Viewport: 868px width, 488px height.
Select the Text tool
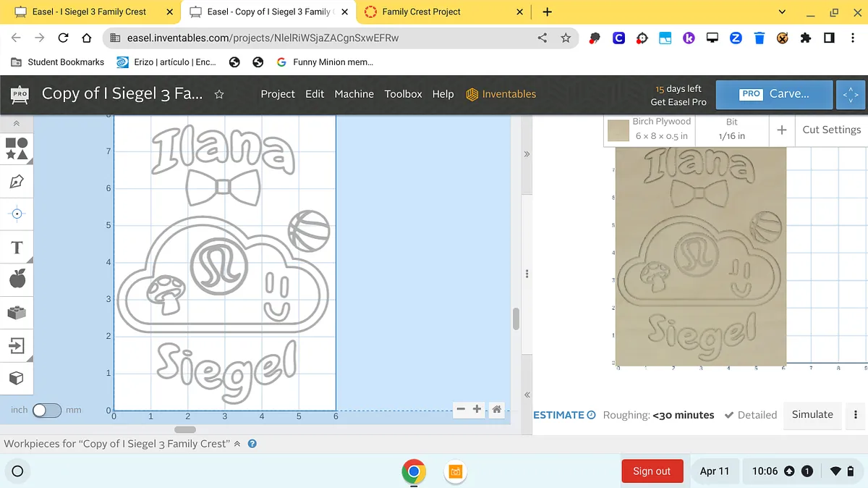pyautogui.click(x=17, y=248)
